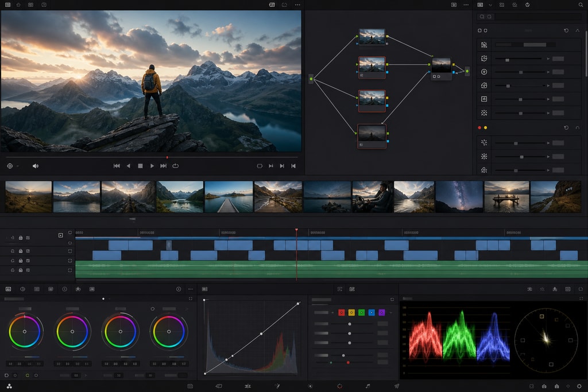Select the combiner node before green output

[442, 68]
